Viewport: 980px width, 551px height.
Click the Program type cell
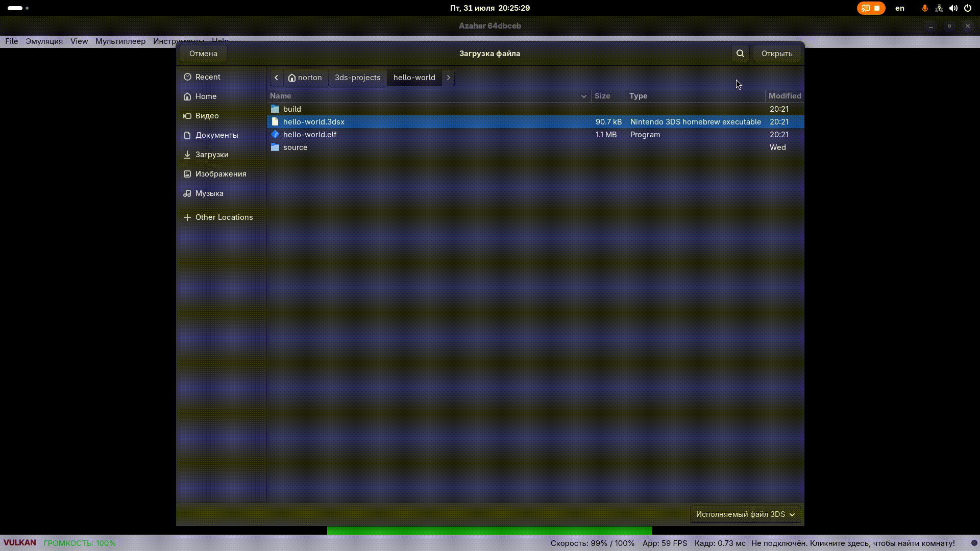645,135
